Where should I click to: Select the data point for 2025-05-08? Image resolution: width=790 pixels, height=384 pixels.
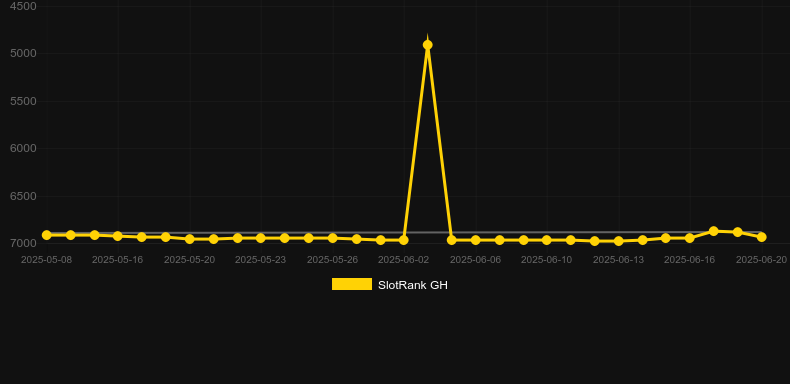(46, 235)
